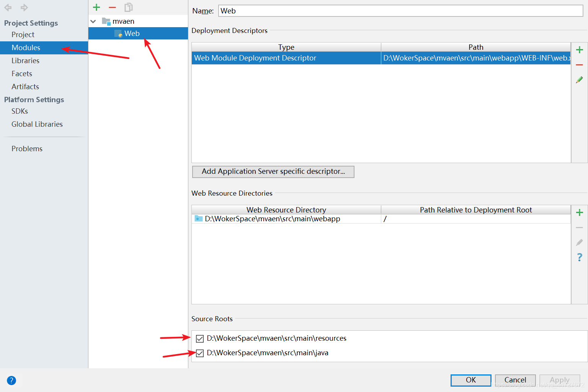
Task: Open the Problems section
Action: tap(27, 149)
